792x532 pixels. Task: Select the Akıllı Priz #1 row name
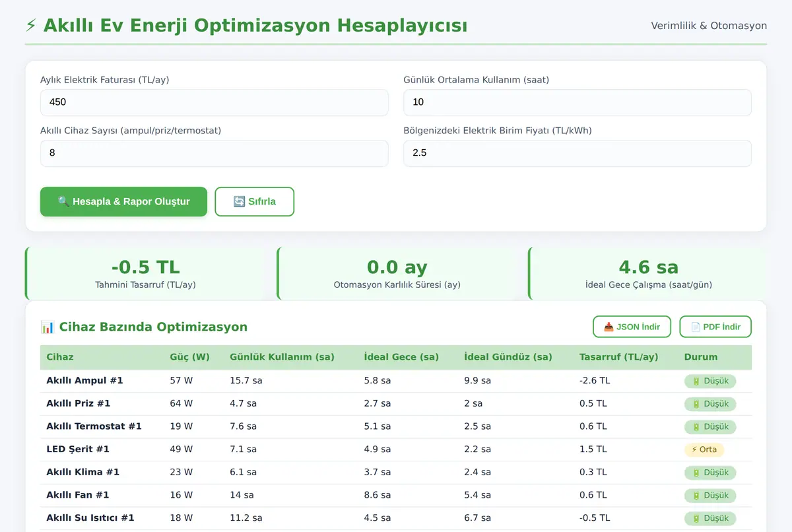[x=79, y=403]
